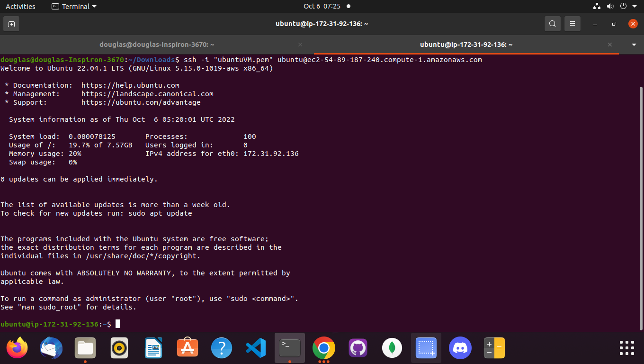
Task: Show Applications grid in bottom-right corner
Action: (x=626, y=348)
